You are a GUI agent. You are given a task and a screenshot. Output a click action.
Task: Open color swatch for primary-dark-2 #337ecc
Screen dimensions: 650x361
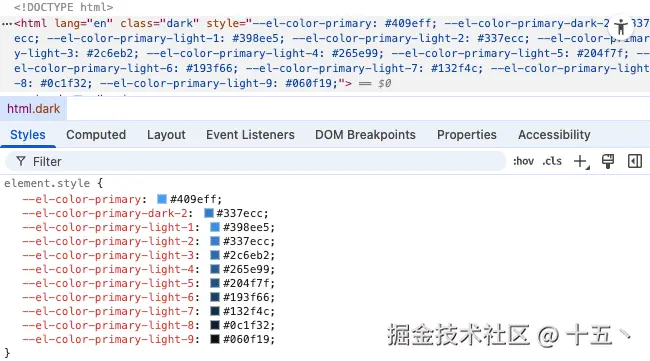(209, 213)
